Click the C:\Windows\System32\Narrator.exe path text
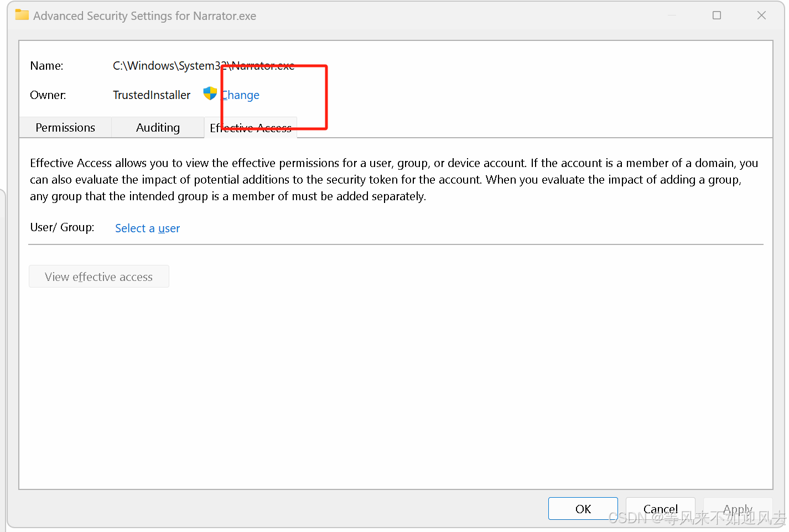Image resolution: width=789 pixels, height=532 pixels. (204, 66)
